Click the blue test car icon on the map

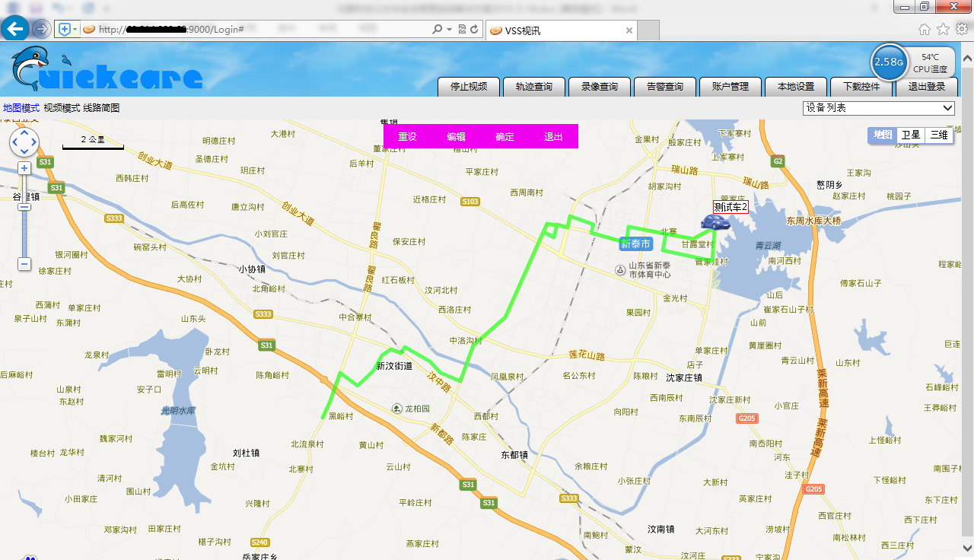[x=715, y=222]
